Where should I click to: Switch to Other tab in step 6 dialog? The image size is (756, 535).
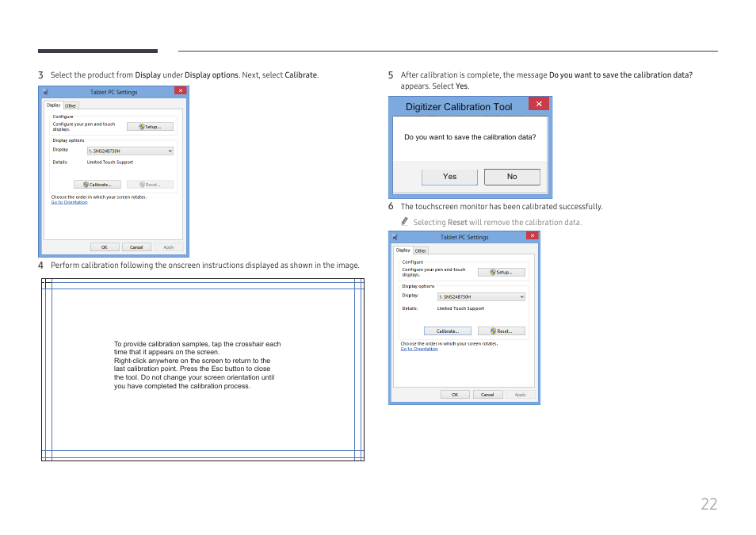pos(421,251)
